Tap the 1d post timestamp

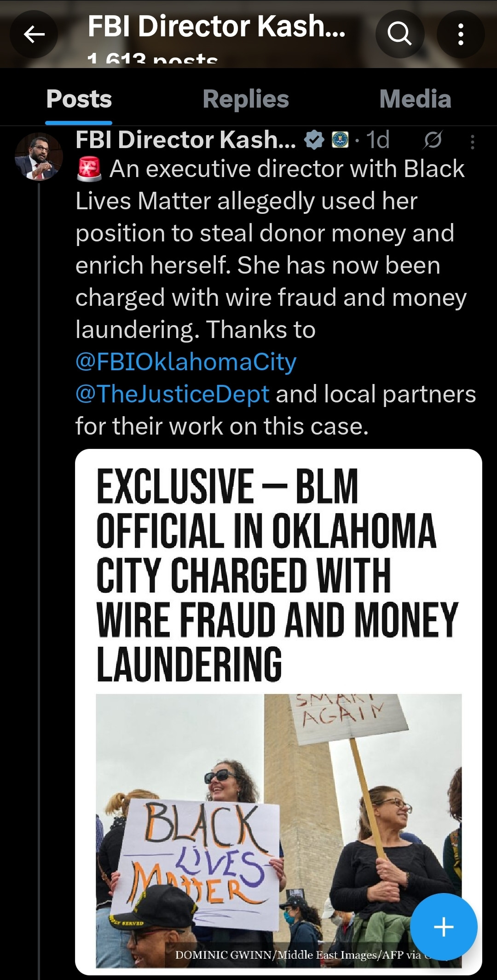coord(378,140)
